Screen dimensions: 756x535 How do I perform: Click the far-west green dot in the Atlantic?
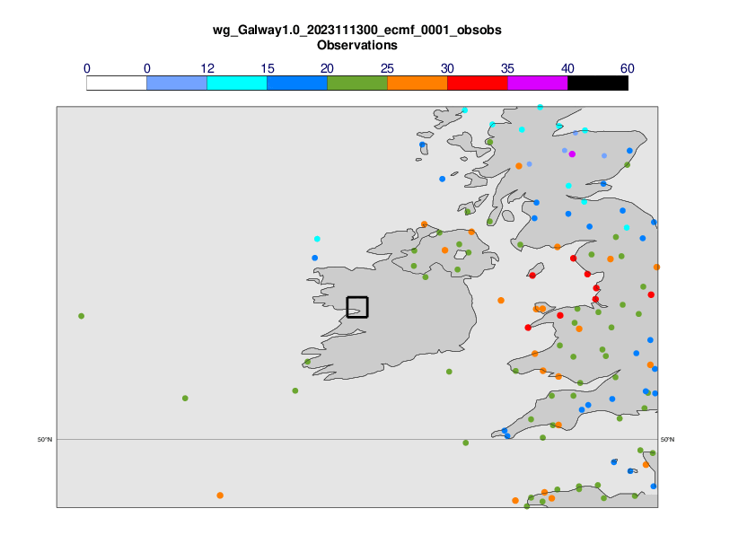pos(82,316)
